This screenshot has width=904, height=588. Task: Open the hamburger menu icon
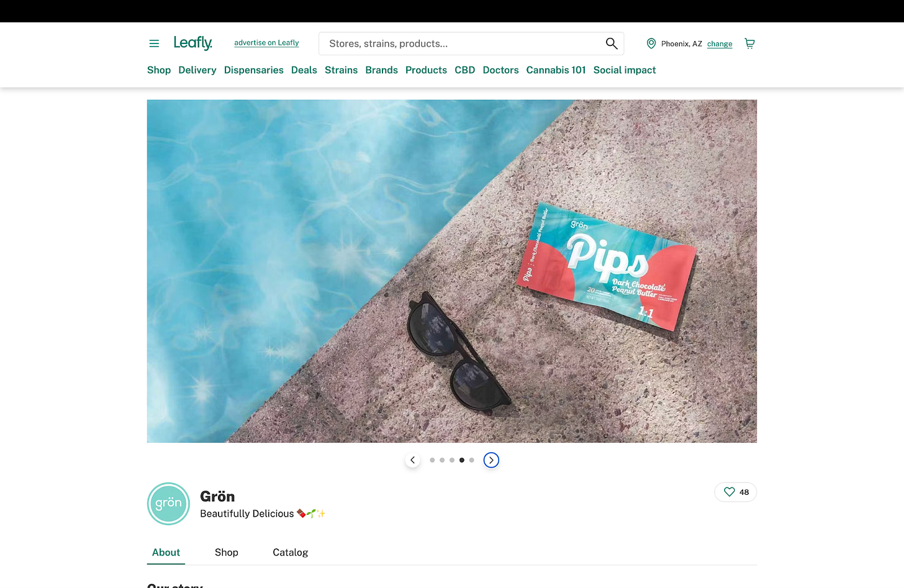[154, 43]
